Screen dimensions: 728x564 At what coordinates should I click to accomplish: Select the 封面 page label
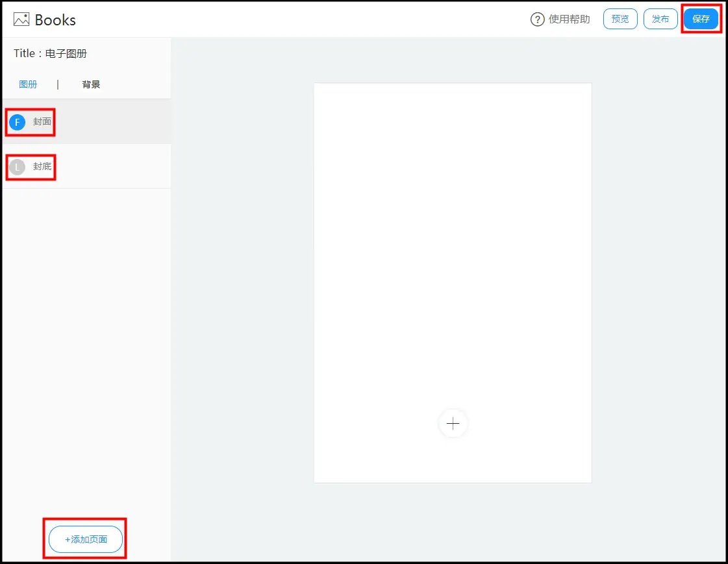(42, 122)
